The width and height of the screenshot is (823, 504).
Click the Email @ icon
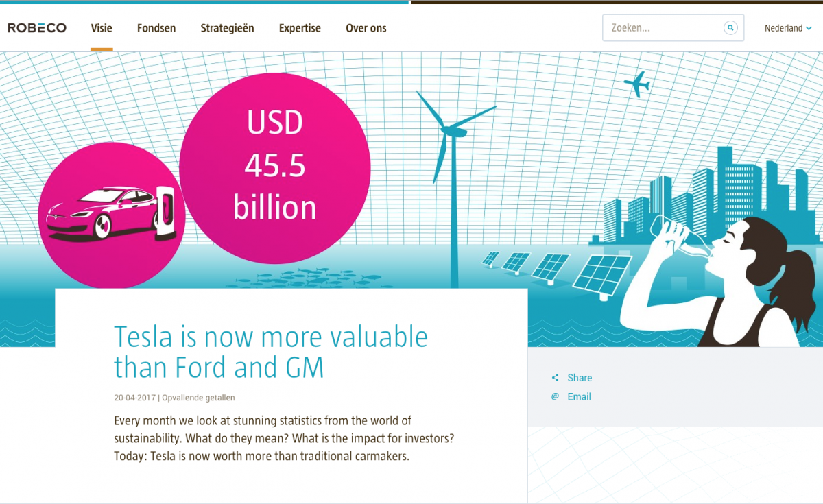coord(555,396)
